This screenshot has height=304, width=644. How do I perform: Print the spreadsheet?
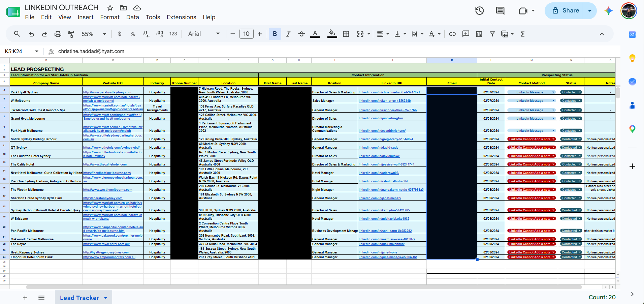(58, 34)
